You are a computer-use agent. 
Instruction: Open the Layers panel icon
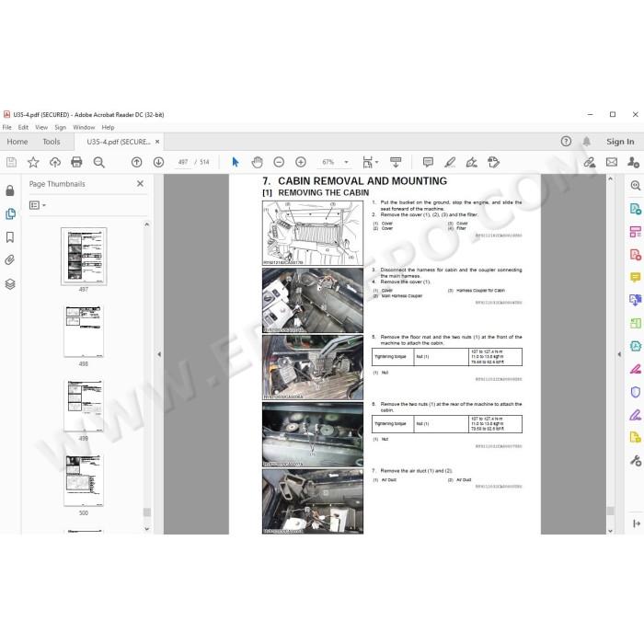tap(10, 283)
